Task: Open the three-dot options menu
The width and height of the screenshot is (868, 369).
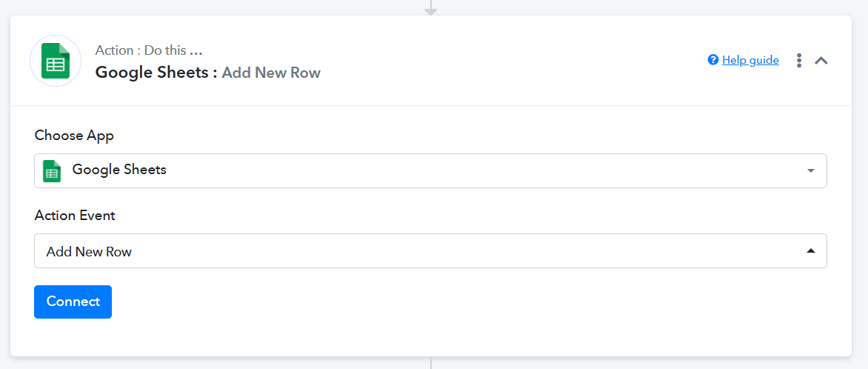Action: (x=799, y=61)
